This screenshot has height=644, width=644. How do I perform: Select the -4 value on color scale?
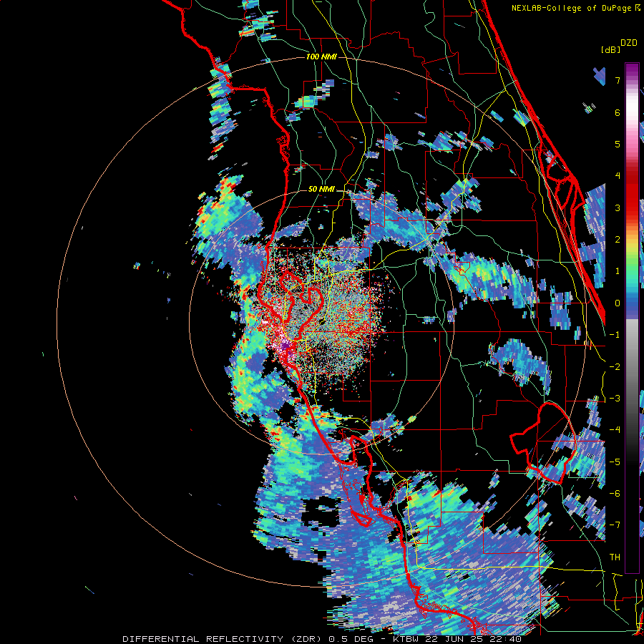click(x=615, y=430)
